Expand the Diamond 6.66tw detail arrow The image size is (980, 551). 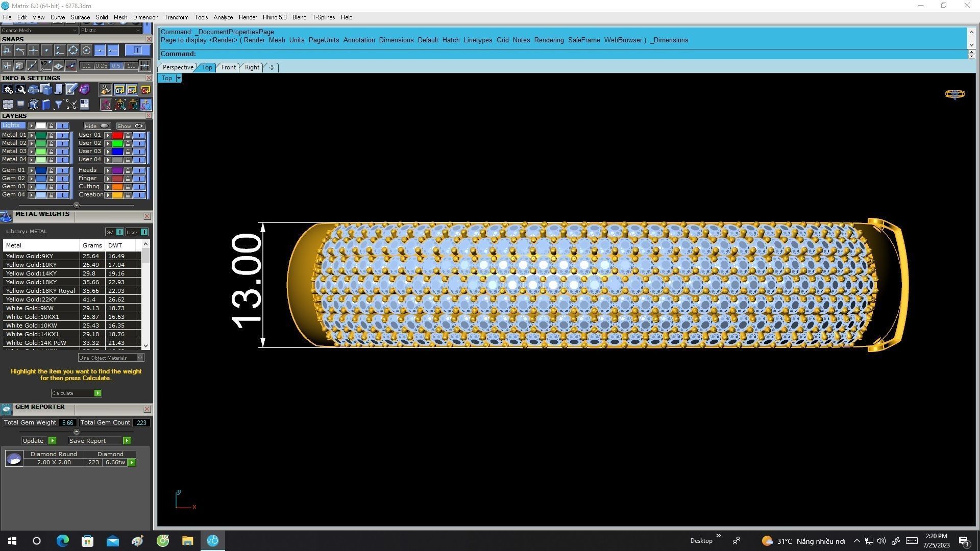click(x=132, y=463)
